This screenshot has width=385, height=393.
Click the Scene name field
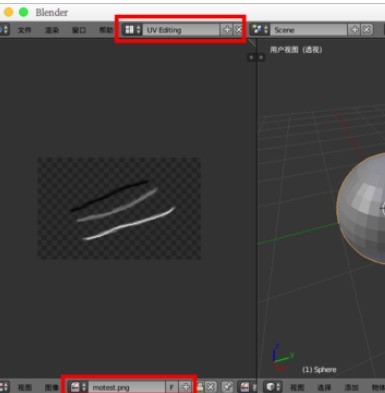pyautogui.click(x=309, y=30)
